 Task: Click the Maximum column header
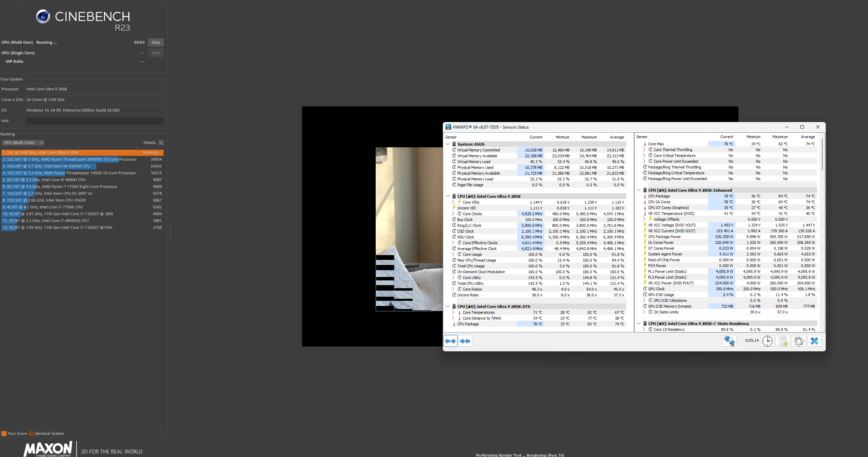pyautogui.click(x=589, y=137)
